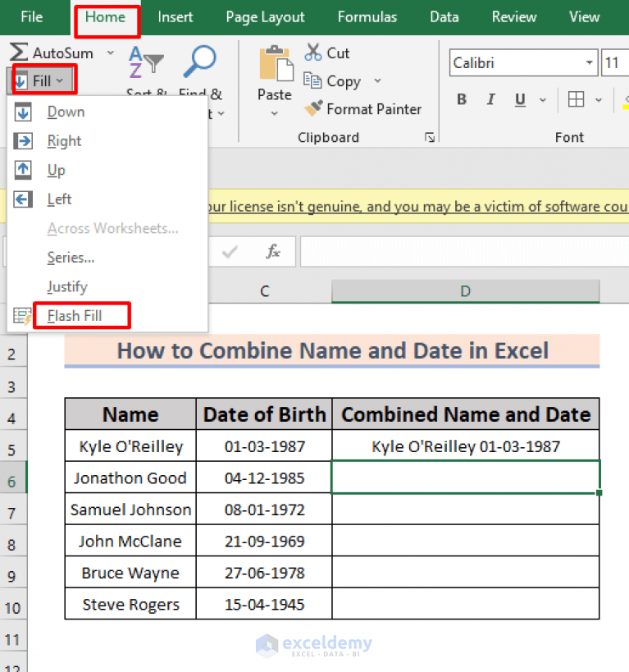Image resolution: width=629 pixels, height=672 pixels.
Task: Copy the selection
Action: coord(332,81)
